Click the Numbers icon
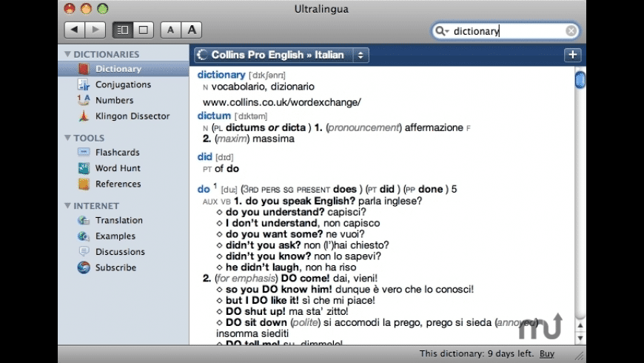The width and height of the screenshot is (644, 363). pyautogui.click(x=84, y=100)
